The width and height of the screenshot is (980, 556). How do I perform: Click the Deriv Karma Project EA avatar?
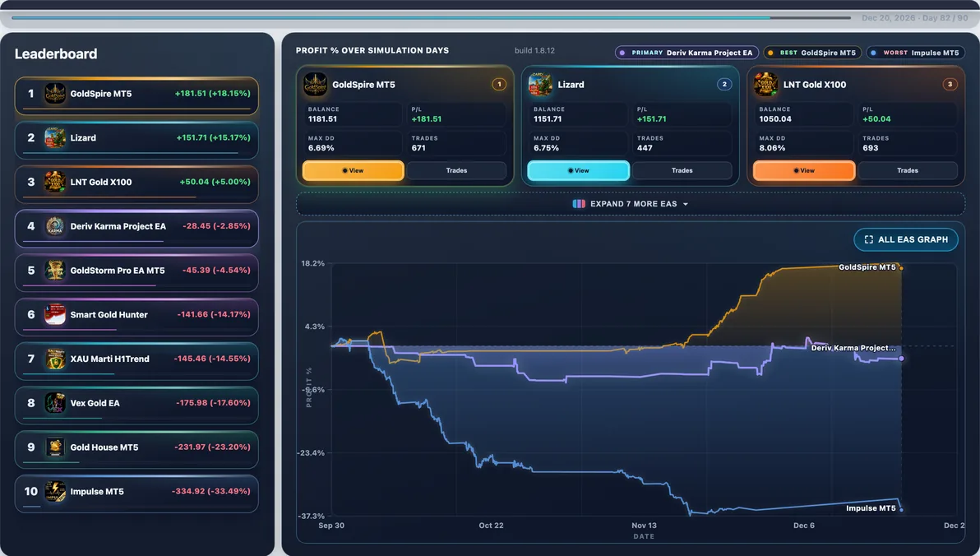click(x=55, y=226)
